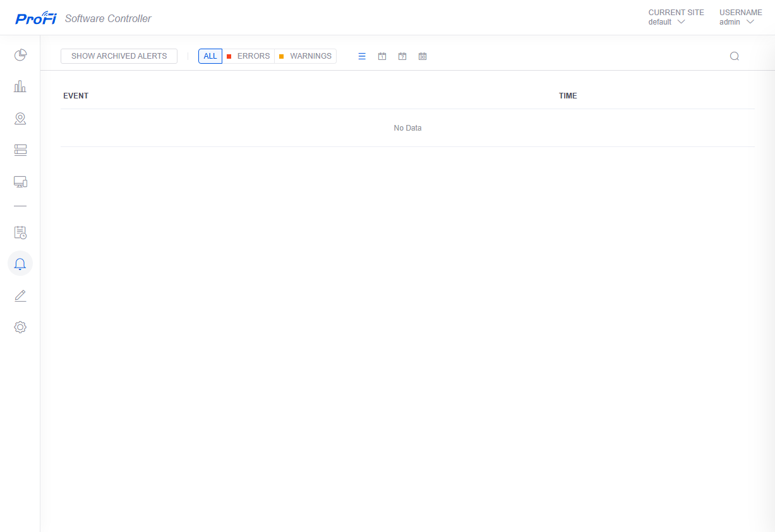Filter alerts to last 30 days
Screen dimensions: 775x532
coord(423,56)
